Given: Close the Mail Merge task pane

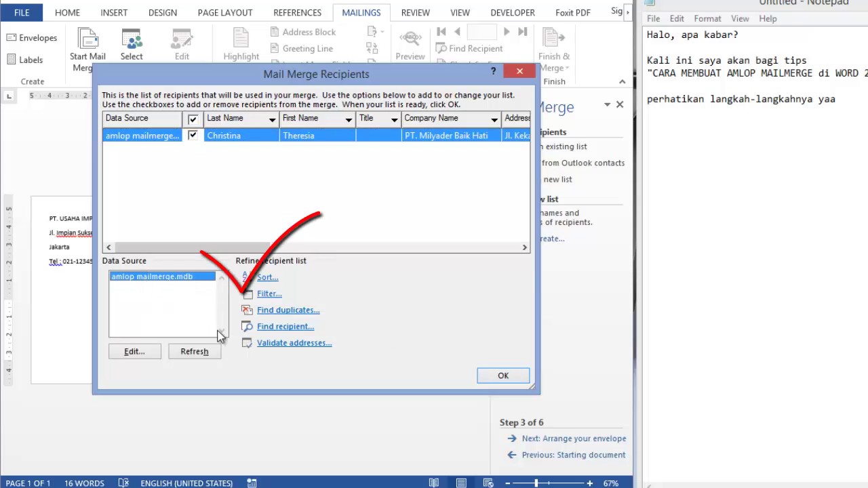Looking at the screenshot, I should (x=619, y=104).
